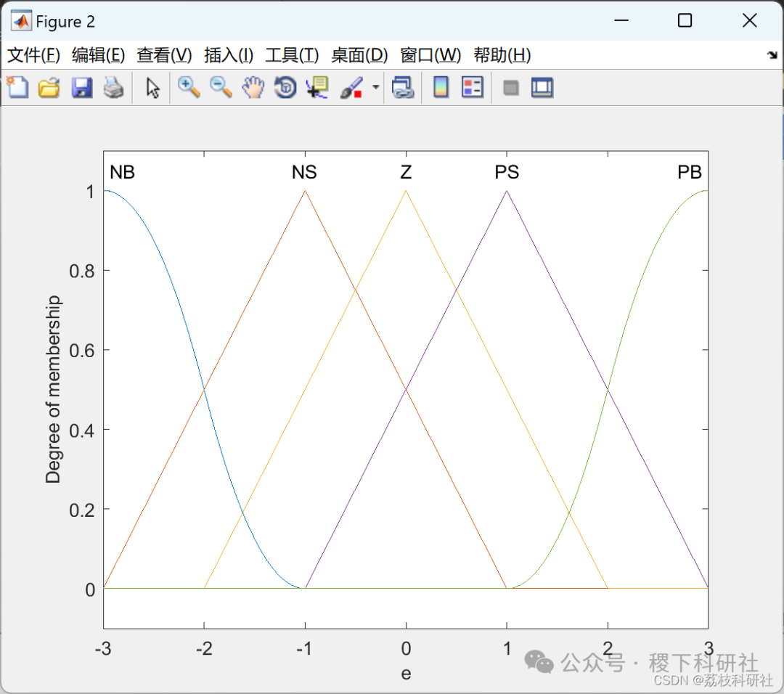784x694 pixels.
Task: Click the PB membership function label
Action: tap(690, 173)
